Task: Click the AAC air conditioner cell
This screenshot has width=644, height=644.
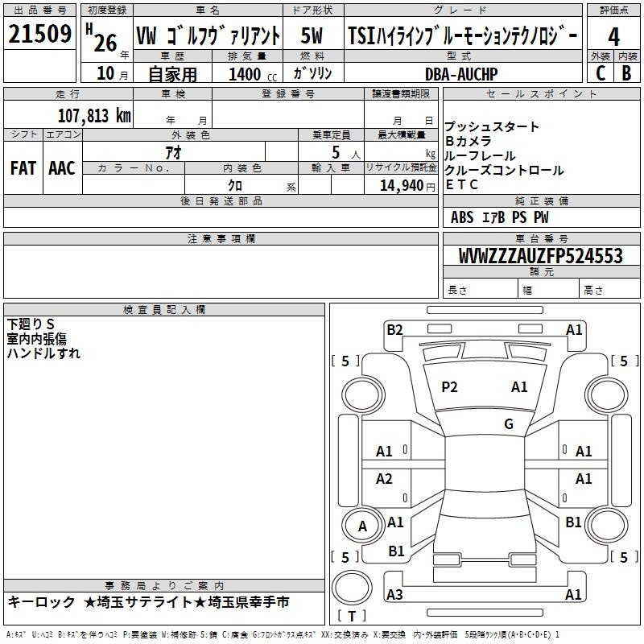Action: click(x=62, y=167)
